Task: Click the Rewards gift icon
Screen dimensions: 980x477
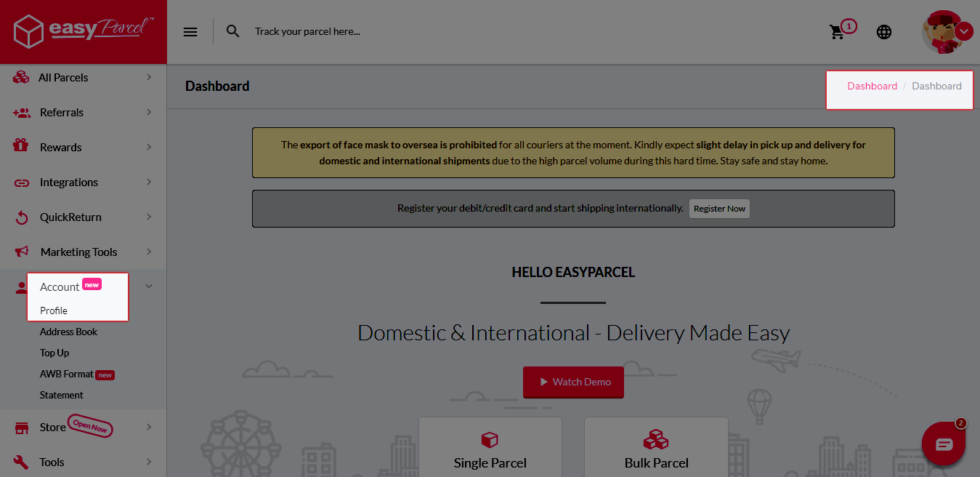Action: [x=21, y=146]
